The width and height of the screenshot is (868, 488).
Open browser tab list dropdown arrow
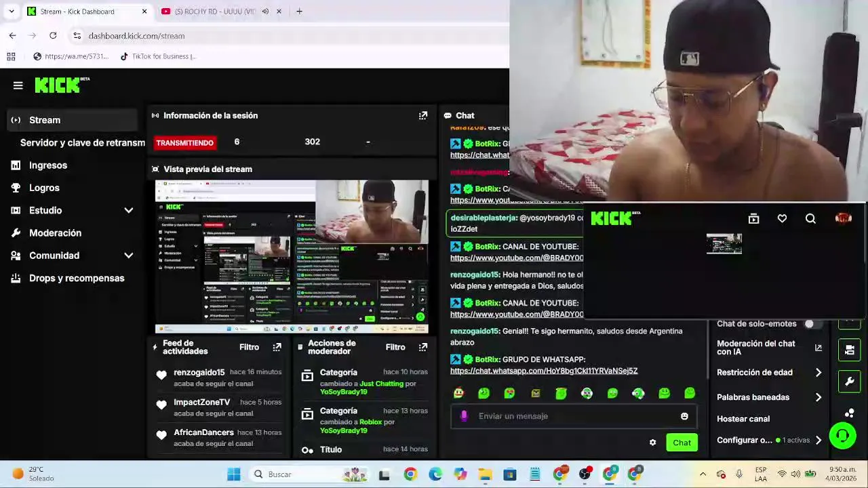coord(12,12)
